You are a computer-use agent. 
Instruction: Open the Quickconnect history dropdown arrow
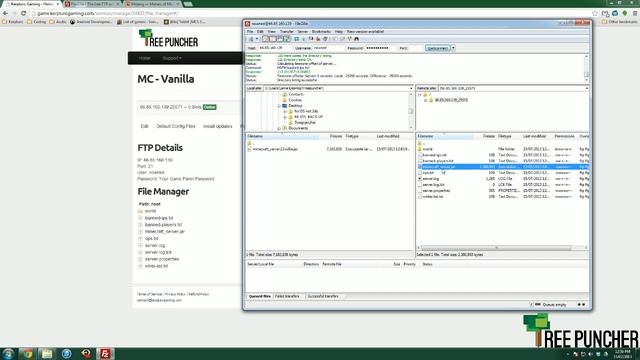453,48
